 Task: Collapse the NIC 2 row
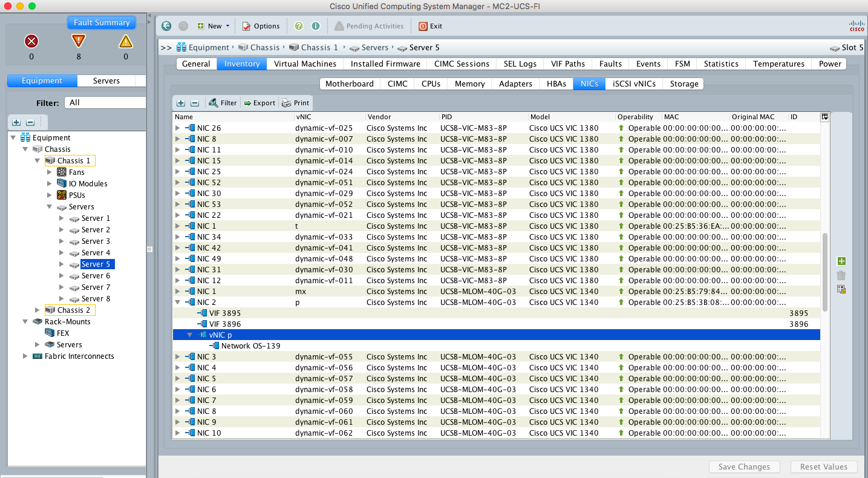177,302
